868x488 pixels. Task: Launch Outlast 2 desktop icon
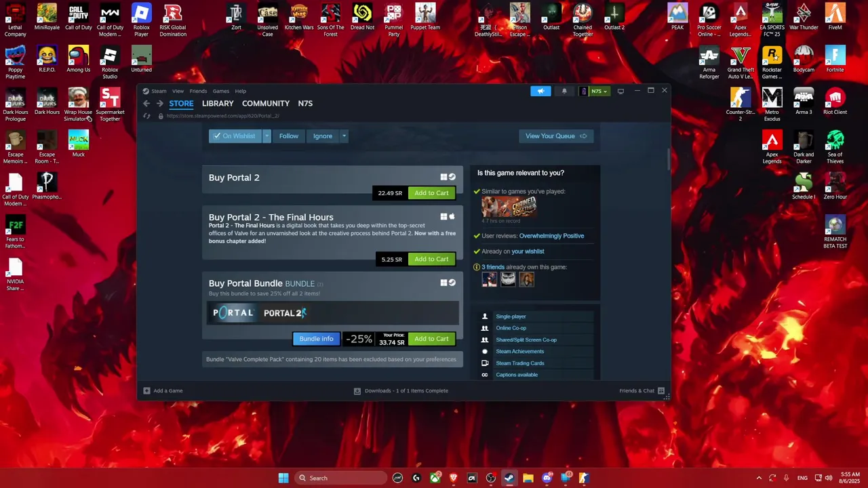[614, 17]
